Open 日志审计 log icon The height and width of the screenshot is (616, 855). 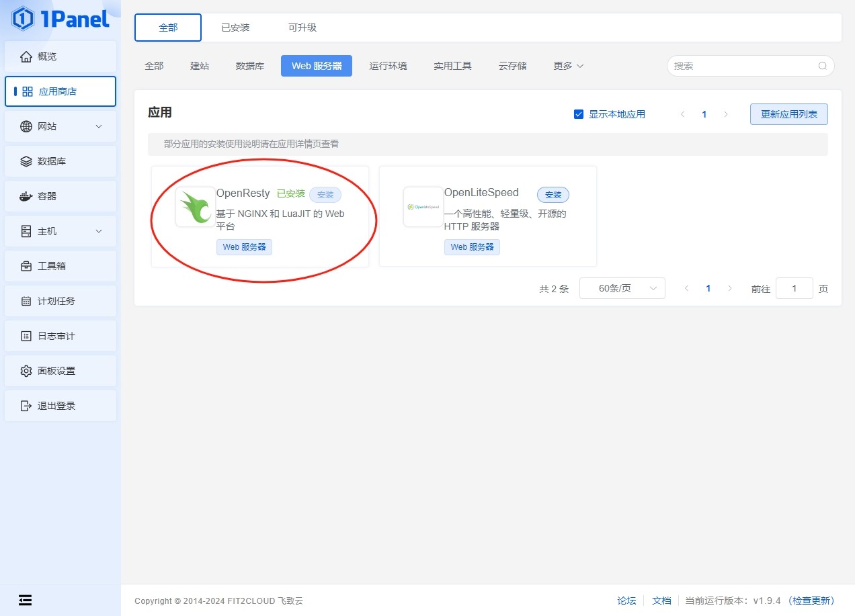tap(26, 336)
